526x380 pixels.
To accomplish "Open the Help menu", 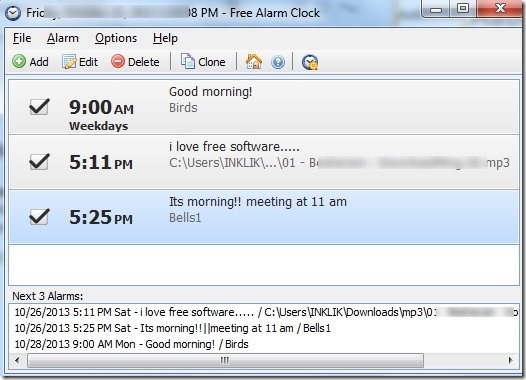I will 165,38.
